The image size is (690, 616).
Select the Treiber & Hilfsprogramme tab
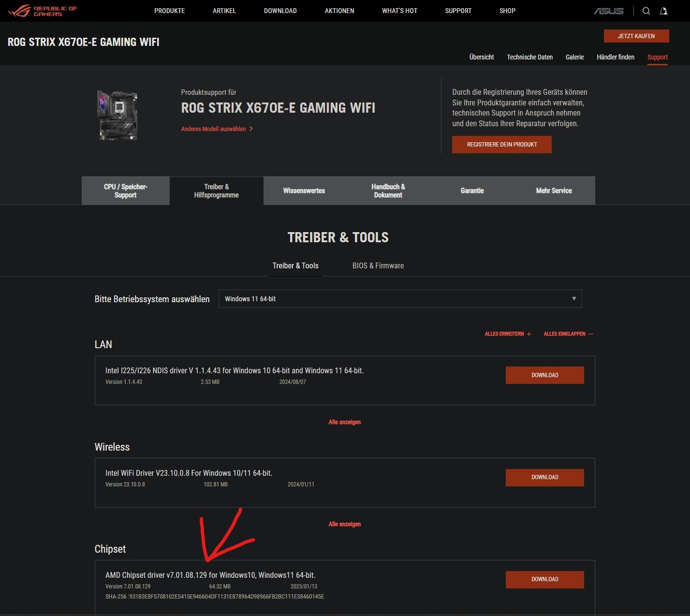217,191
